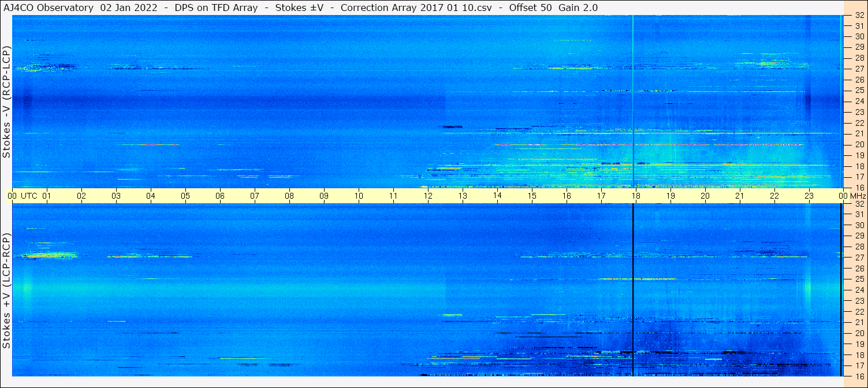Select the 02 hour marker on time axis
Screen dimensions: 868x388
coord(81,196)
